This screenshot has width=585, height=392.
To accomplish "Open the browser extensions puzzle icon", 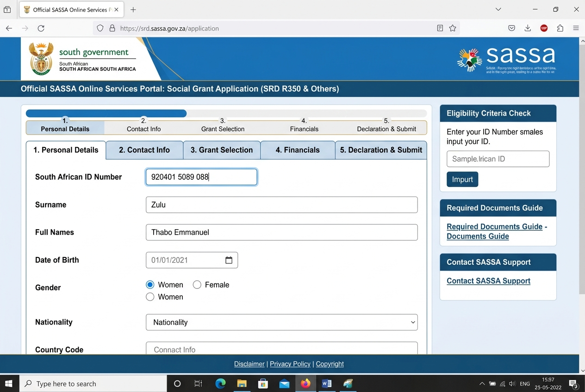I will [560, 28].
